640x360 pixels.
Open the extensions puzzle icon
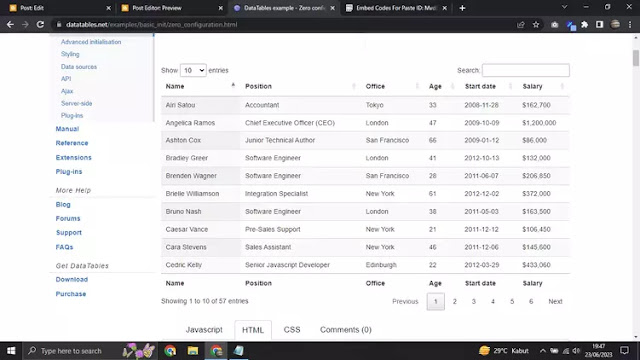tap(584, 24)
